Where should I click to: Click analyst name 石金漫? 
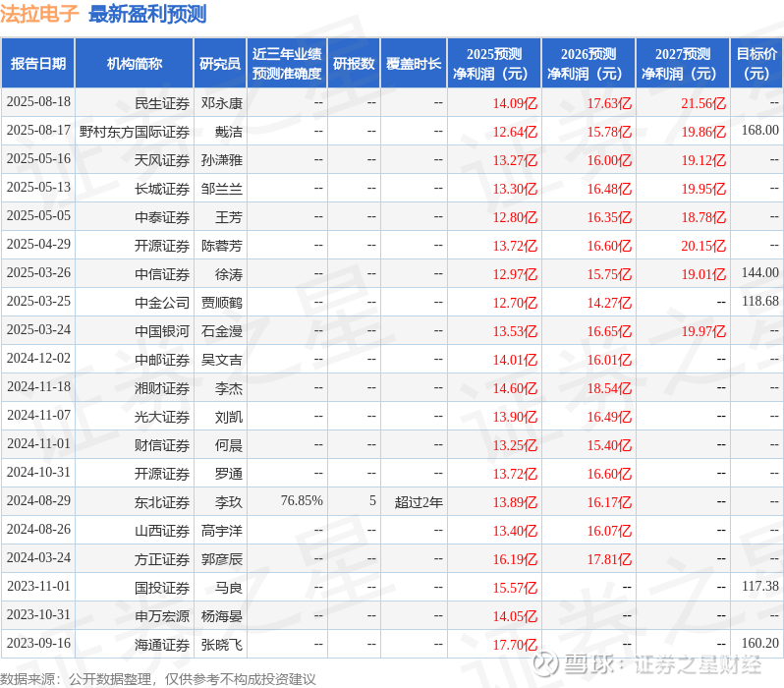point(221,332)
